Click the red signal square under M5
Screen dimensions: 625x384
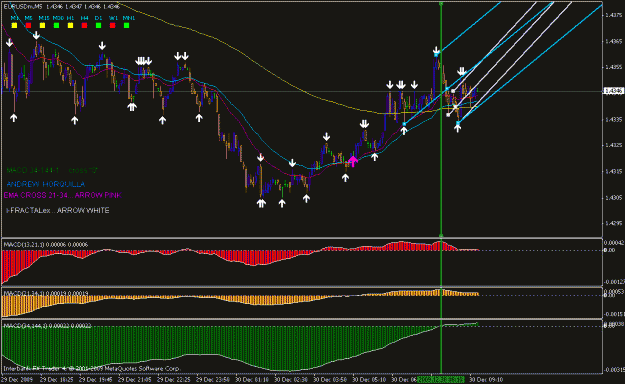pyautogui.click(x=28, y=26)
